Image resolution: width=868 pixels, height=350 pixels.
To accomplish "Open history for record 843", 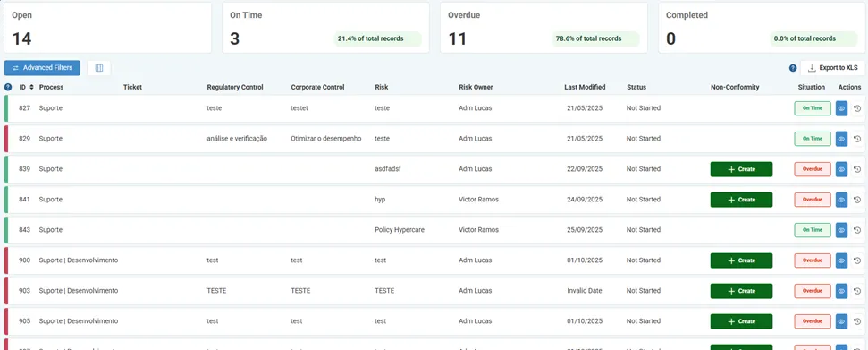I will [857, 230].
